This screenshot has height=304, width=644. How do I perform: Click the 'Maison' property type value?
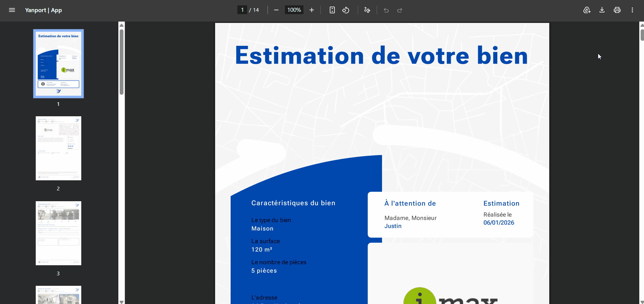(x=262, y=229)
